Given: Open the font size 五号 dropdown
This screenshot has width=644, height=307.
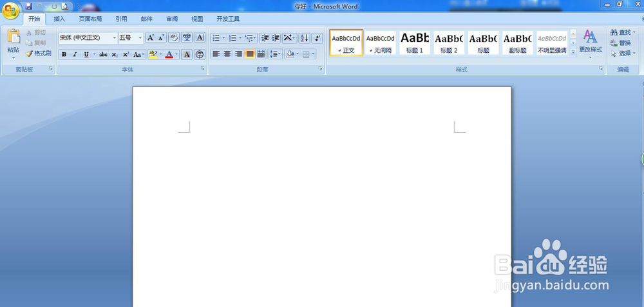Looking at the screenshot, I should point(140,38).
